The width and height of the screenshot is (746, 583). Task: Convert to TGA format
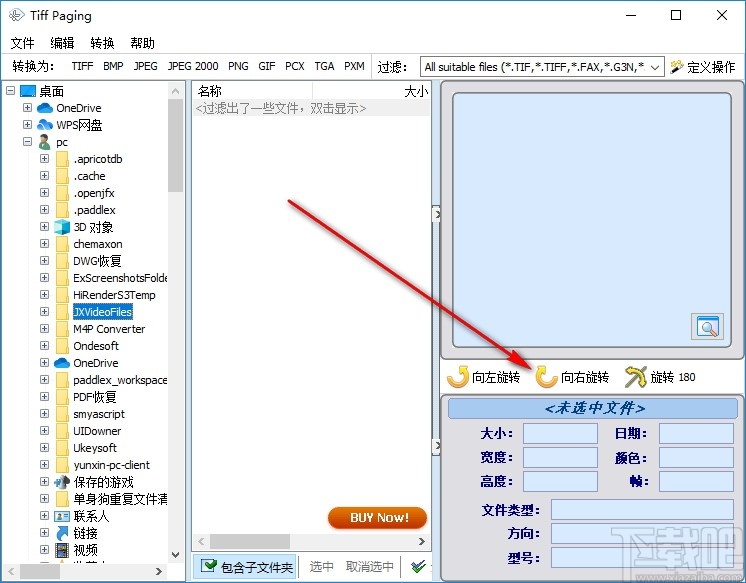[324, 66]
